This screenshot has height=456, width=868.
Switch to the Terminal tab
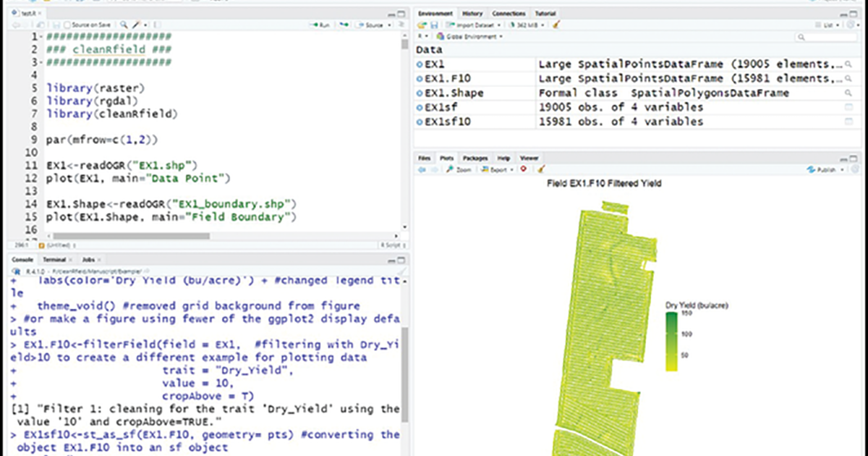point(54,259)
